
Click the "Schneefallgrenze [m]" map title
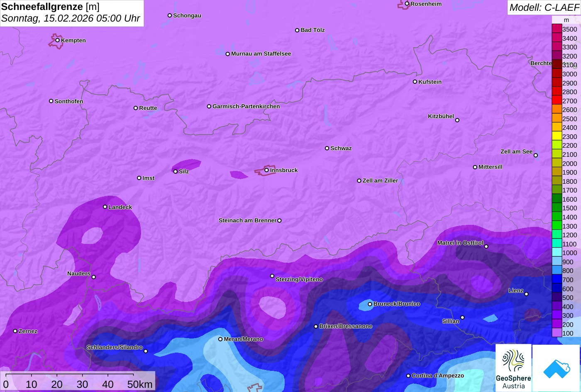(50, 7)
